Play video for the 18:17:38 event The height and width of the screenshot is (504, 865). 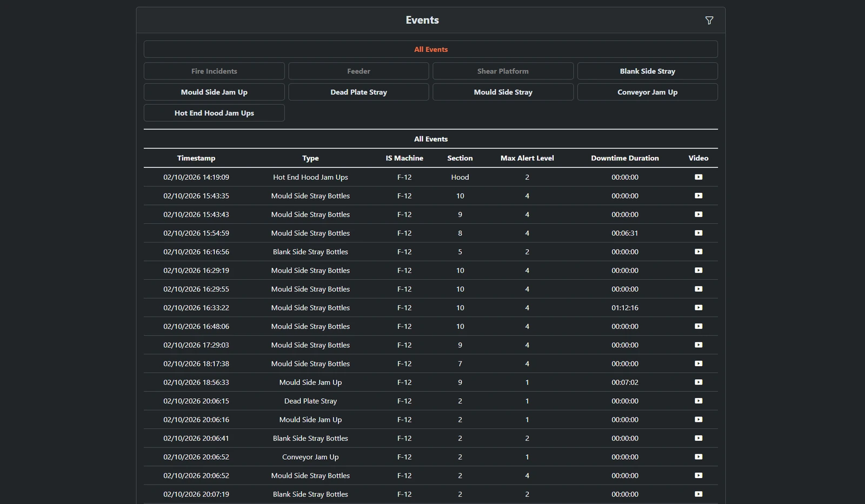pyautogui.click(x=698, y=364)
